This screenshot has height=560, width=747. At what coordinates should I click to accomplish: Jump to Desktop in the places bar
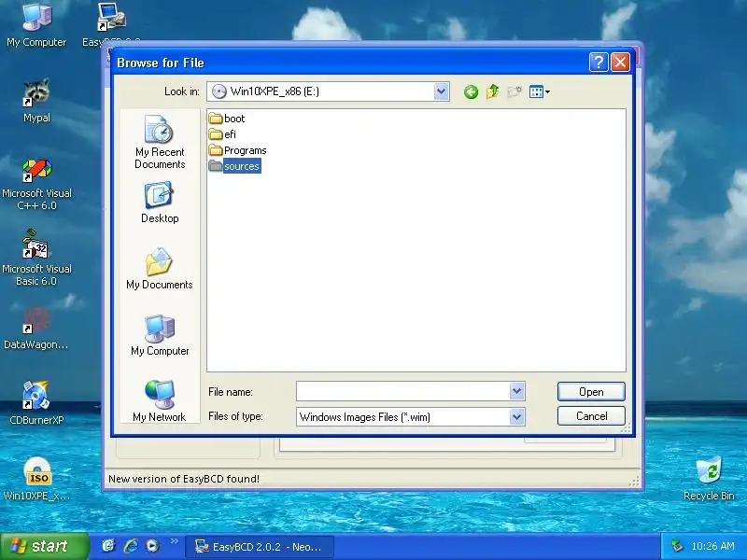160,203
